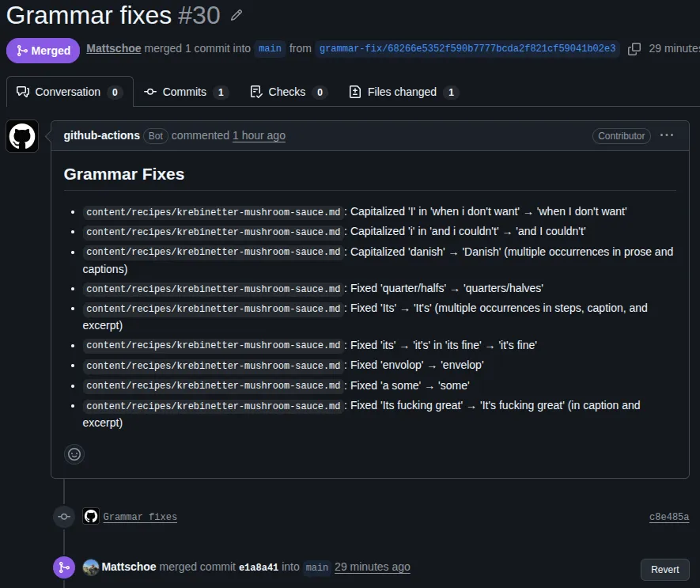Open the 'Grammar fixes' commit link
This screenshot has height=588, width=700.
click(x=140, y=517)
